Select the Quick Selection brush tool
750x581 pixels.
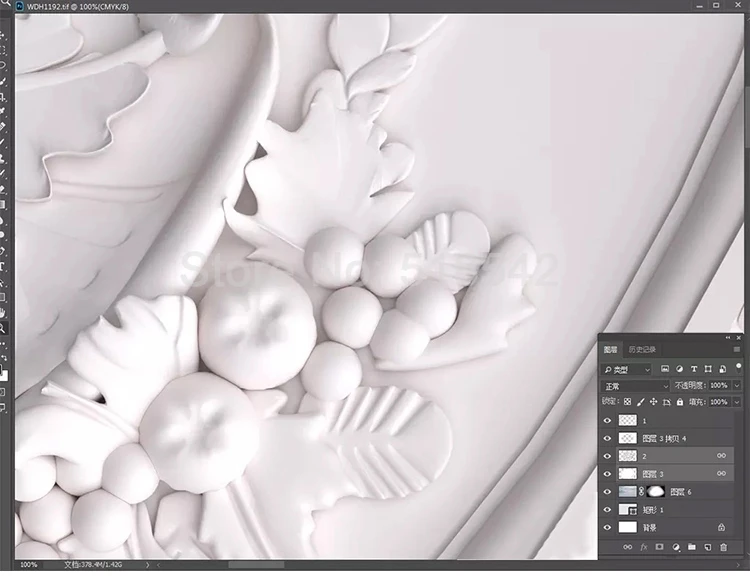2,82
